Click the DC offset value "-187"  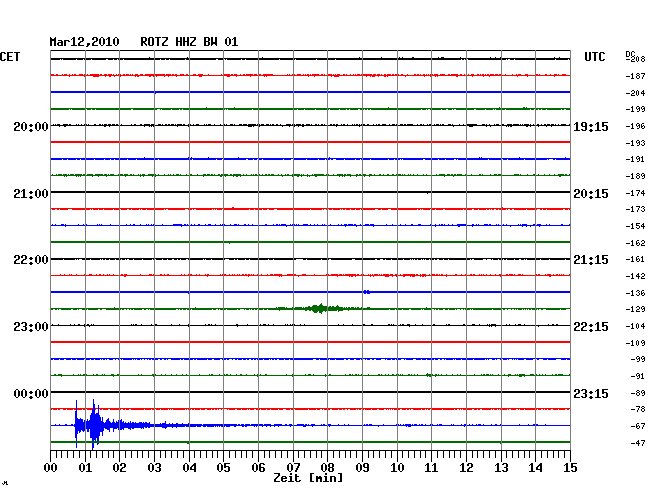(635, 76)
